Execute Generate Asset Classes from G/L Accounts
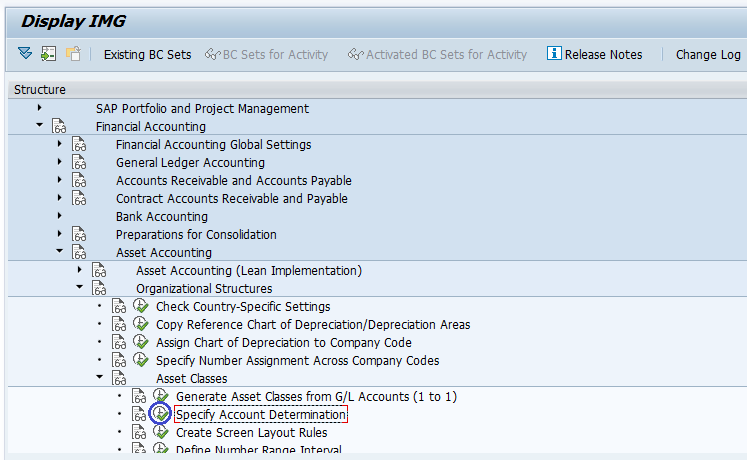The height and width of the screenshot is (460, 747). point(161,396)
